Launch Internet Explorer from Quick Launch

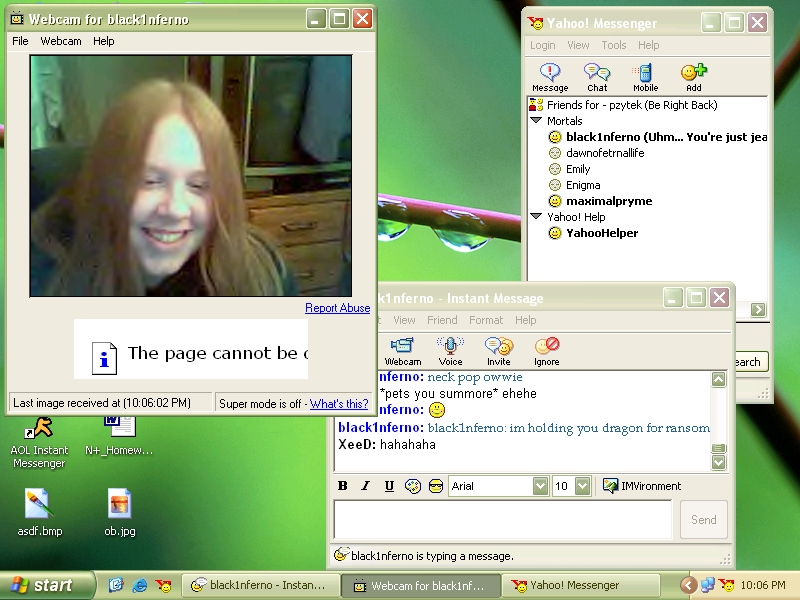(140, 585)
